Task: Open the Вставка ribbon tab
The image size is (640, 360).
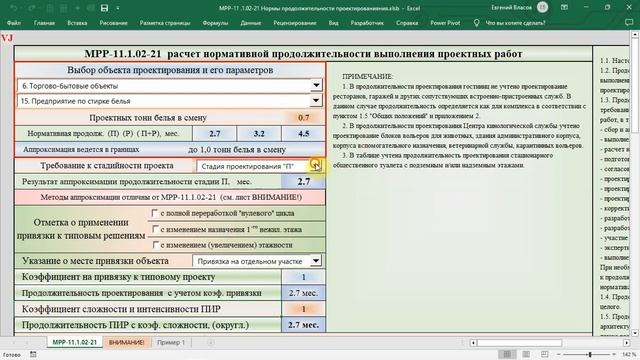Action: click(x=77, y=23)
